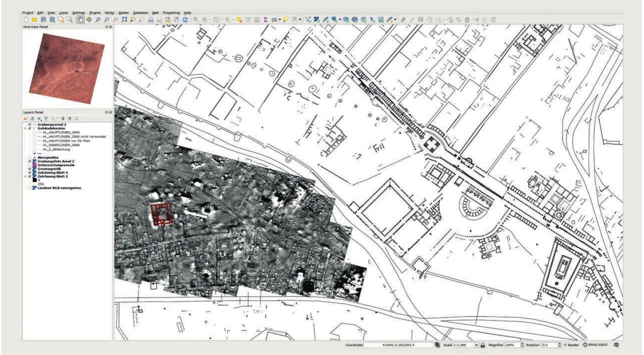This screenshot has width=644, height=355.
Task: Toggle the Render checkbox in status bar
Action: 565,345
